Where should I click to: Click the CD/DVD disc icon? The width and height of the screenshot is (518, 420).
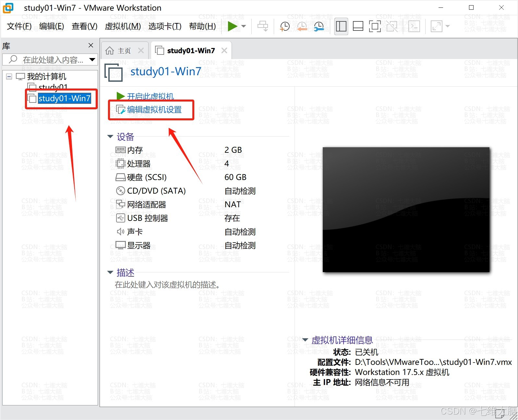pos(120,191)
